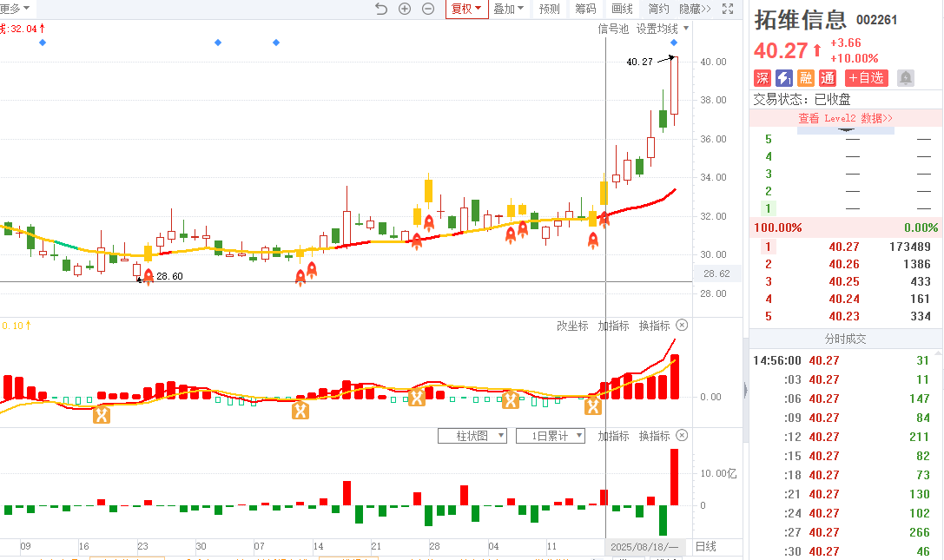The width and height of the screenshot is (944, 560).
Task: Toggle 筹码 chip distribution view
Action: coord(585,9)
